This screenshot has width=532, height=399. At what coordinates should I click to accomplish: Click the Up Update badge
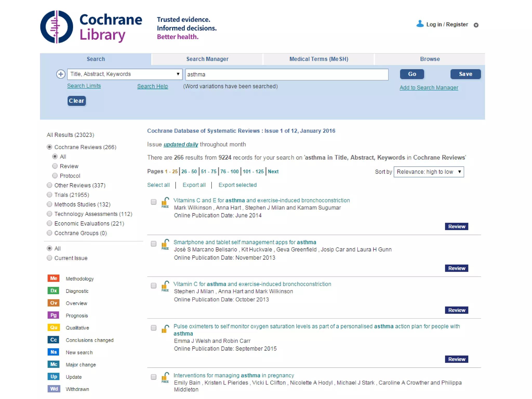(x=54, y=376)
